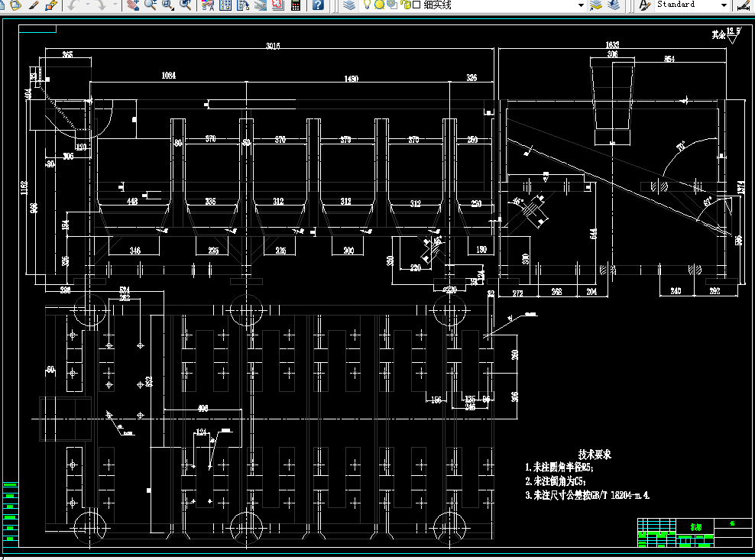Redo the undone action
The image size is (755, 560).
tap(100, 5)
